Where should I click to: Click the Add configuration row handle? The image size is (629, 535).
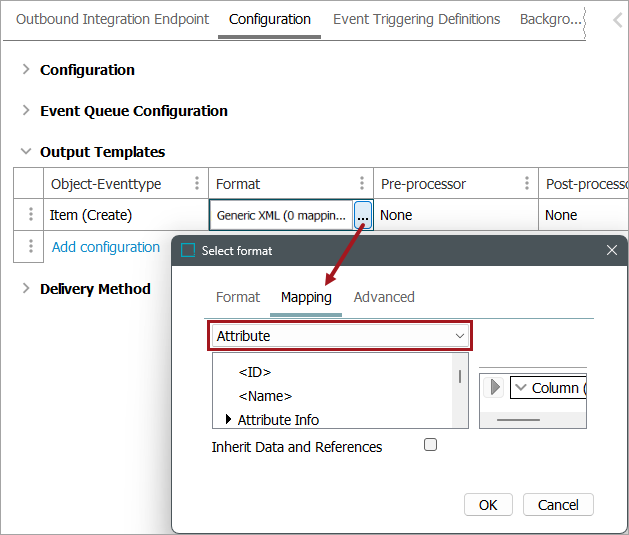(31, 247)
